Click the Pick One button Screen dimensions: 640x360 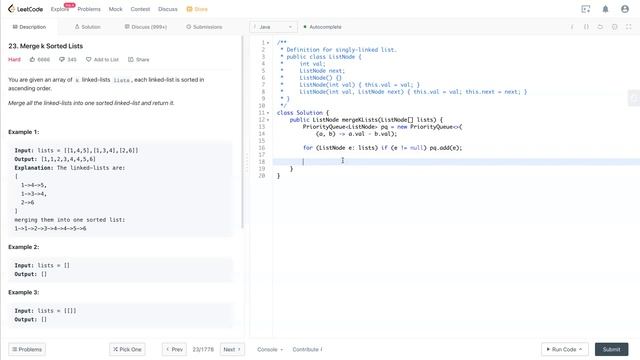pyautogui.click(x=127, y=349)
